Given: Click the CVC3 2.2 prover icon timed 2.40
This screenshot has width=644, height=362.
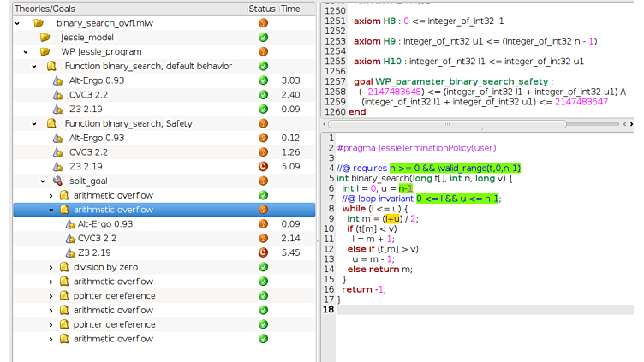Looking at the screenshot, I should point(58,95).
